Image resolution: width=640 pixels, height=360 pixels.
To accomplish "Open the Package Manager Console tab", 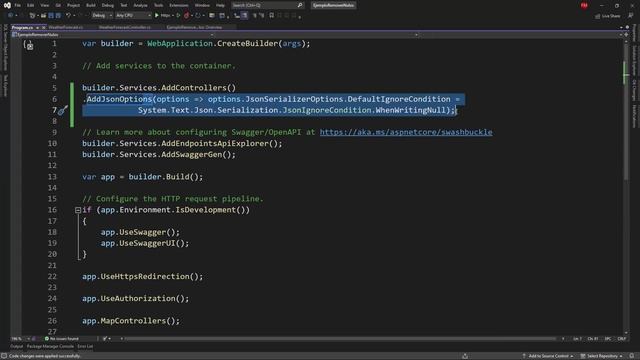I will click(x=50, y=347).
